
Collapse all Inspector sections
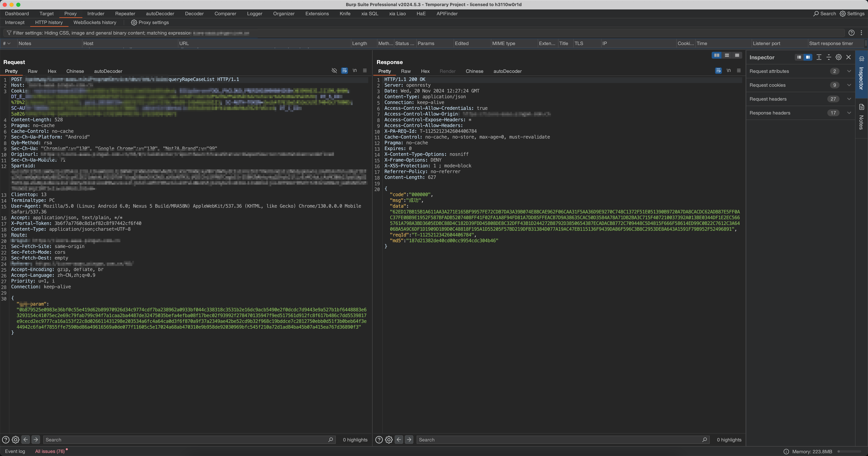tap(828, 57)
